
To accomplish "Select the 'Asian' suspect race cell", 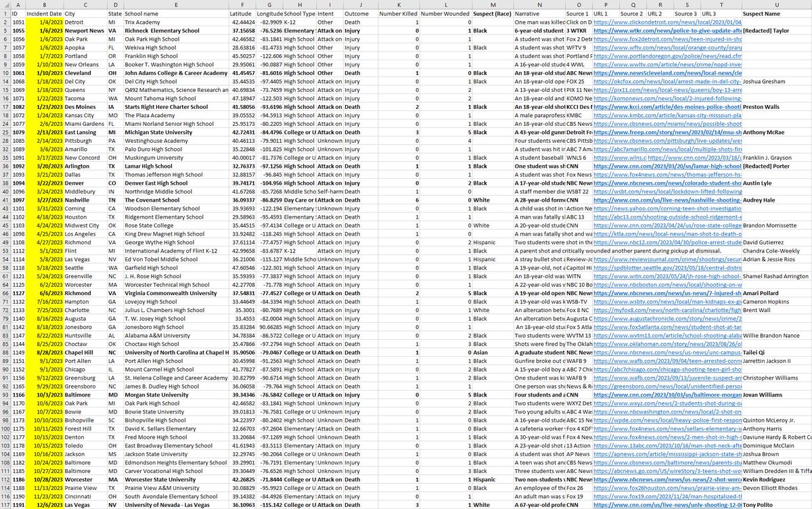I will point(492,352).
